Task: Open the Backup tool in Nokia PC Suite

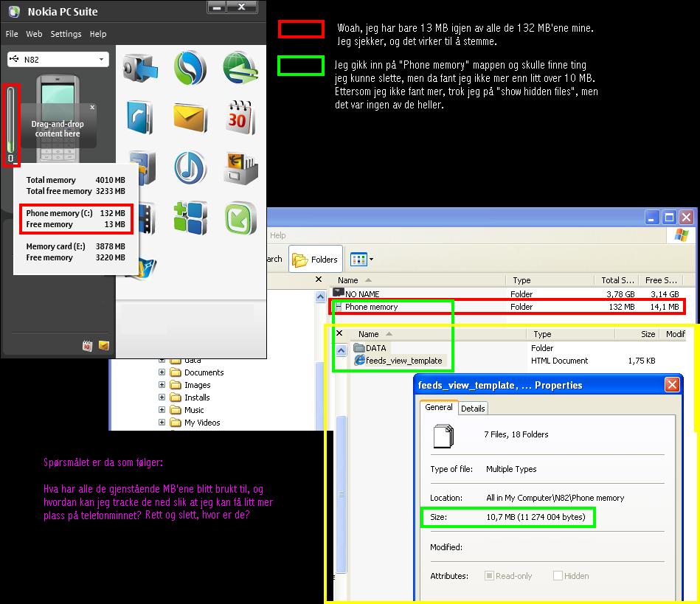Action: pos(140,68)
